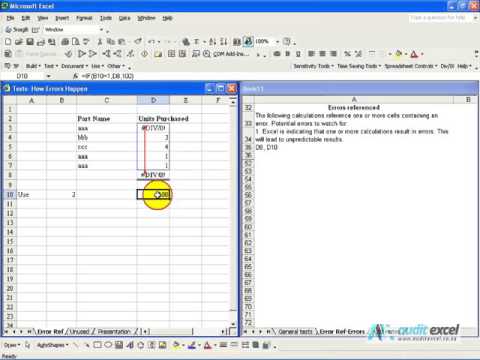This screenshot has height=360, width=480.
Task: Switch to the Unused sheet tab
Action: [79, 332]
